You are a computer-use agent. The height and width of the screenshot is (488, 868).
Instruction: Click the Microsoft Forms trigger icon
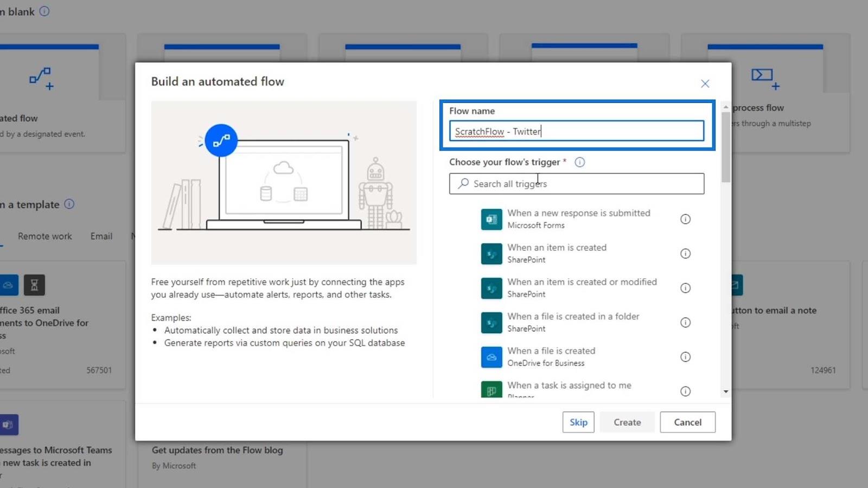(x=492, y=219)
